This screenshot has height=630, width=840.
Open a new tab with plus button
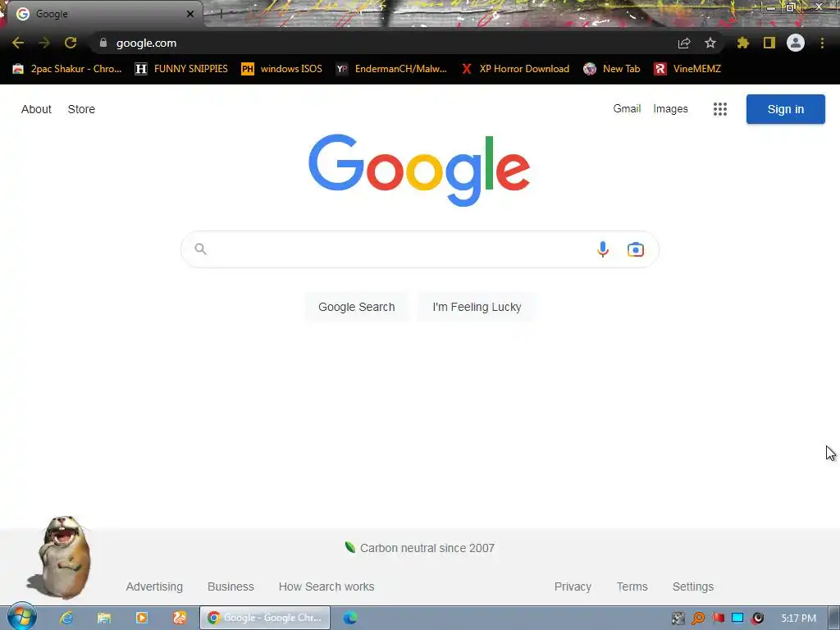pyautogui.click(x=221, y=14)
